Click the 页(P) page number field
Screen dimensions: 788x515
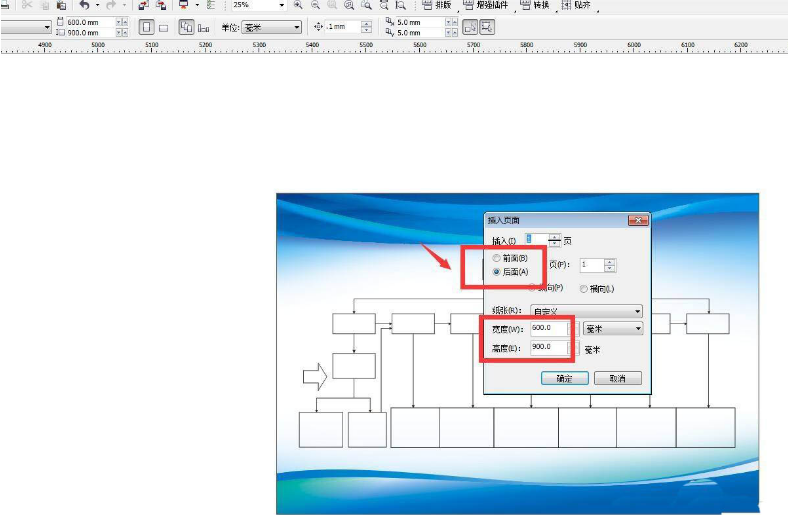(592, 265)
